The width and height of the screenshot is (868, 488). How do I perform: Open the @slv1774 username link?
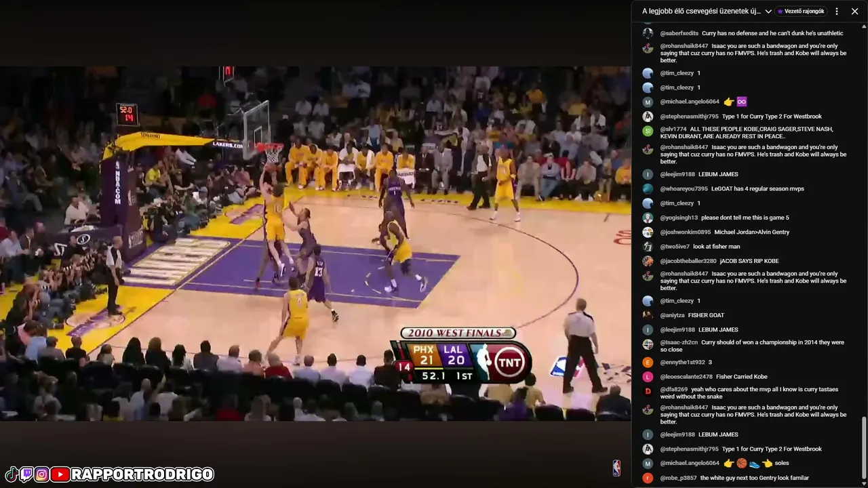click(673, 129)
